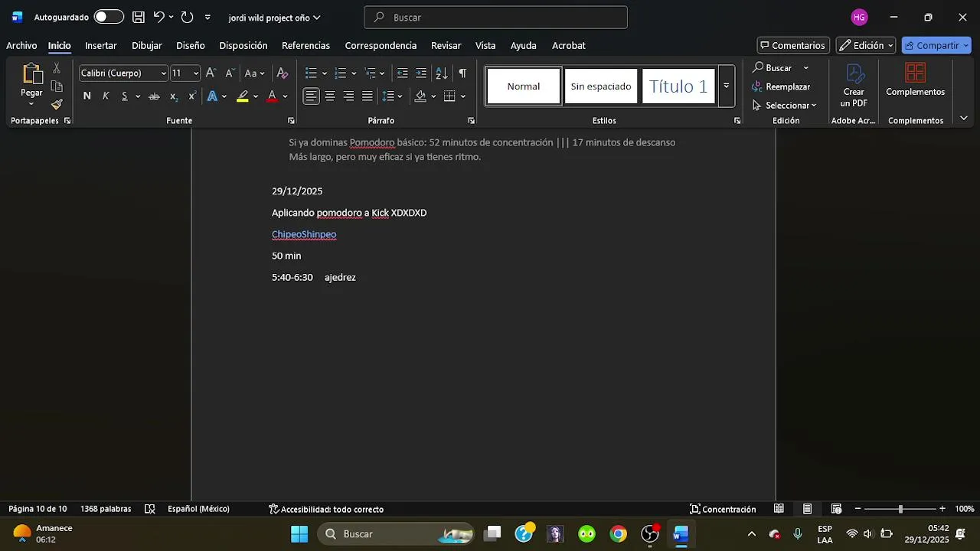The image size is (980, 551).
Task: Toggle the Autoguardado switch
Action: point(109,17)
